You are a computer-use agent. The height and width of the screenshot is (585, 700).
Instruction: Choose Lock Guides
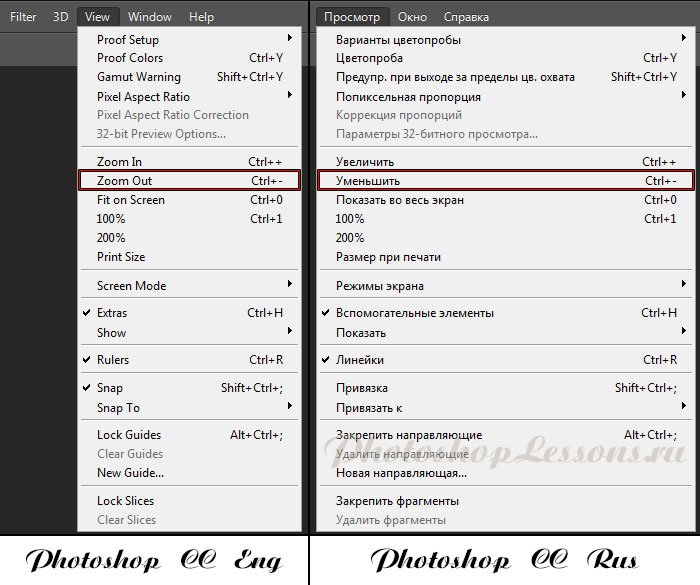coord(189,435)
